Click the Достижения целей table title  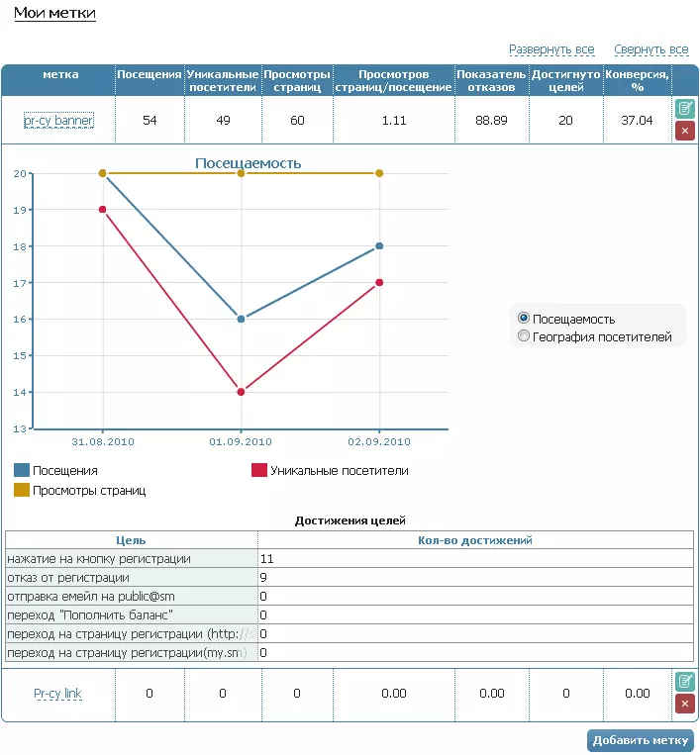click(x=350, y=520)
